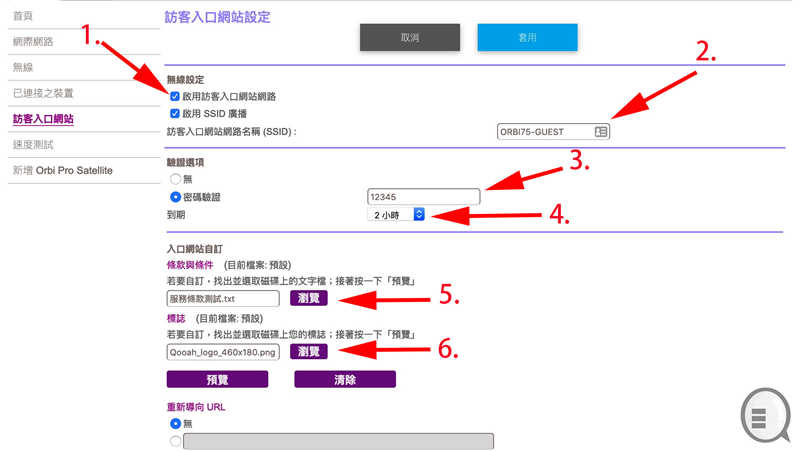The width and height of the screenshot is (800, 451).
Task: Select 無 radio under 驗證選項
Action: 176,179
